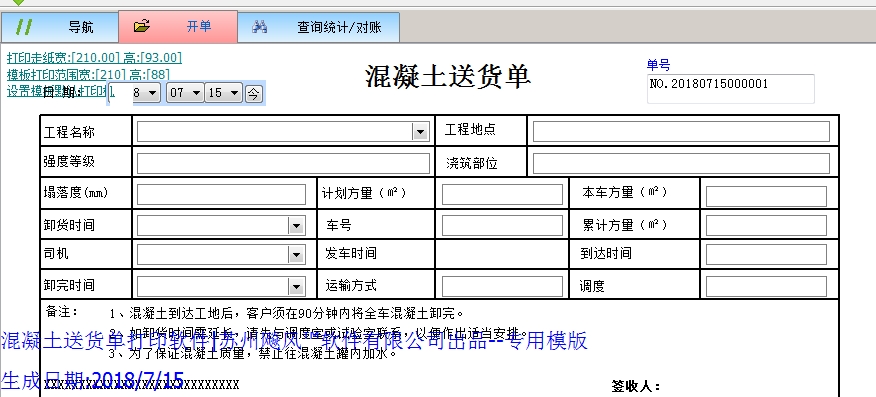The width and height of the screenshot is (876, 397).
Task: Click the 混凝土送货单 title text
Action: 448,76
